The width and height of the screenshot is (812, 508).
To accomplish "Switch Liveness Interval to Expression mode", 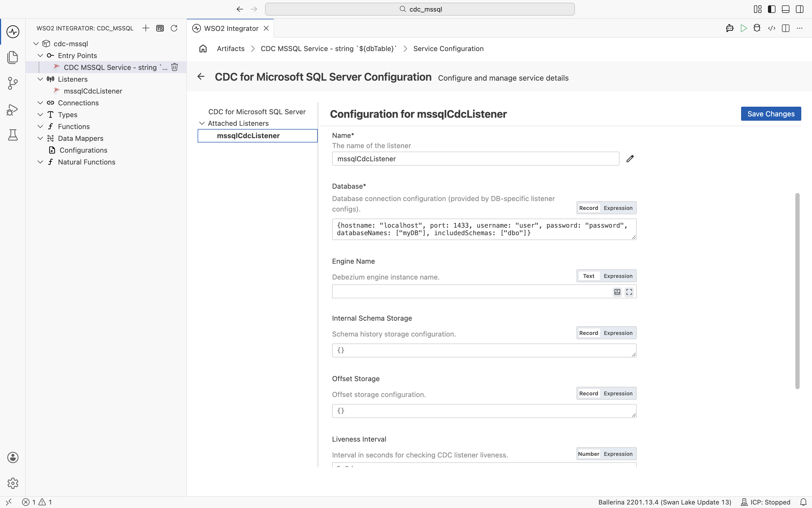I will coord(618,454).
